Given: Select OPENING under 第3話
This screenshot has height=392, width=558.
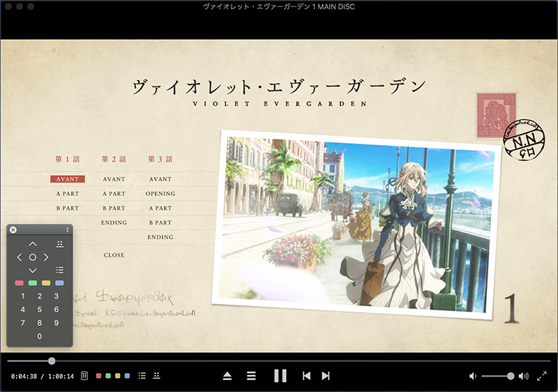Looking at the screenshot, I should point(160,194).
